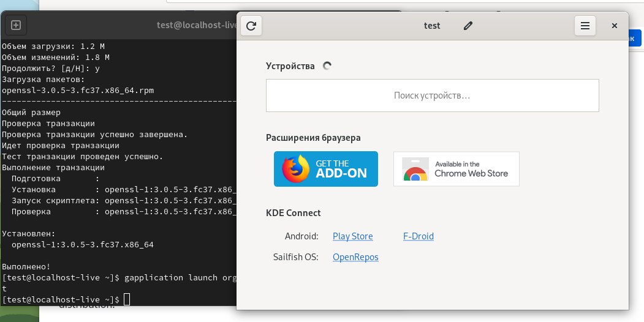Refresh the device list
644x322 pixels.
coord(251,26)
